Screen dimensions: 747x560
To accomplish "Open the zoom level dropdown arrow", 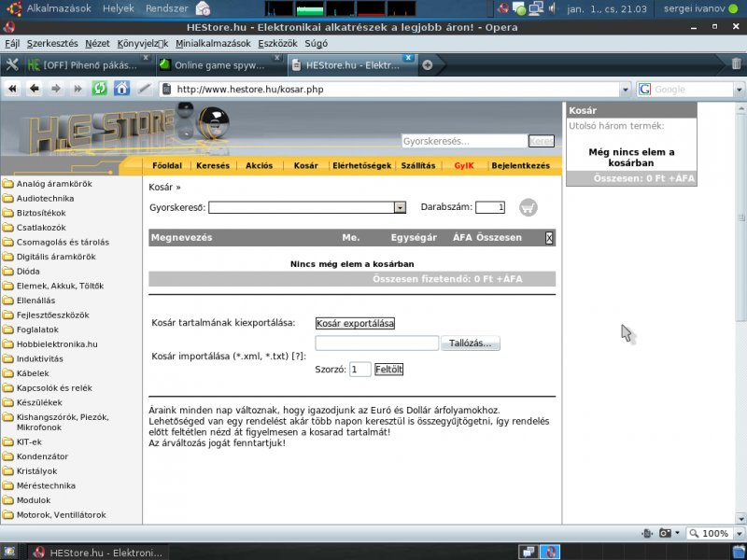I will pos(739,534).
